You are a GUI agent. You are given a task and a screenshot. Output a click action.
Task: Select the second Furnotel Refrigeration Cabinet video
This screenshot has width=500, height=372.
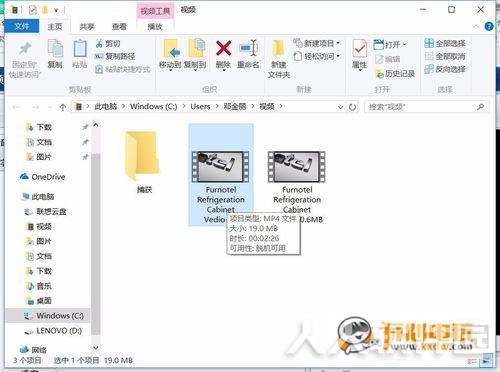tap(297, 187)
